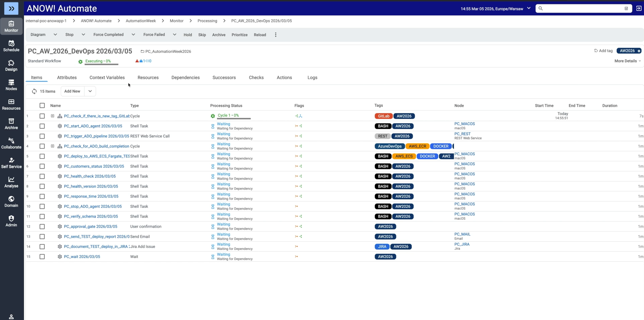644x320 pixels.
Task: Click the Executing 0% progress bar
Action: [x=101, y=63]
